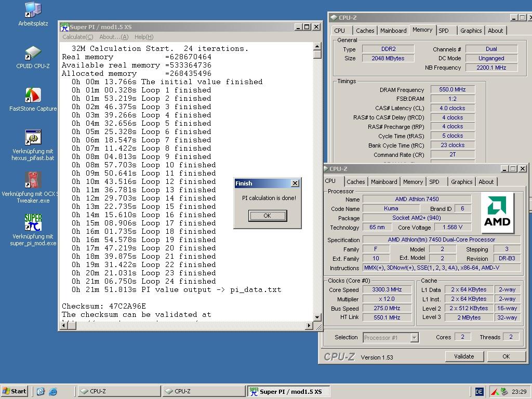Select Graphics tab in back CPU-Z window
This screenshot has height=399, width=532.
coord(471,31)
